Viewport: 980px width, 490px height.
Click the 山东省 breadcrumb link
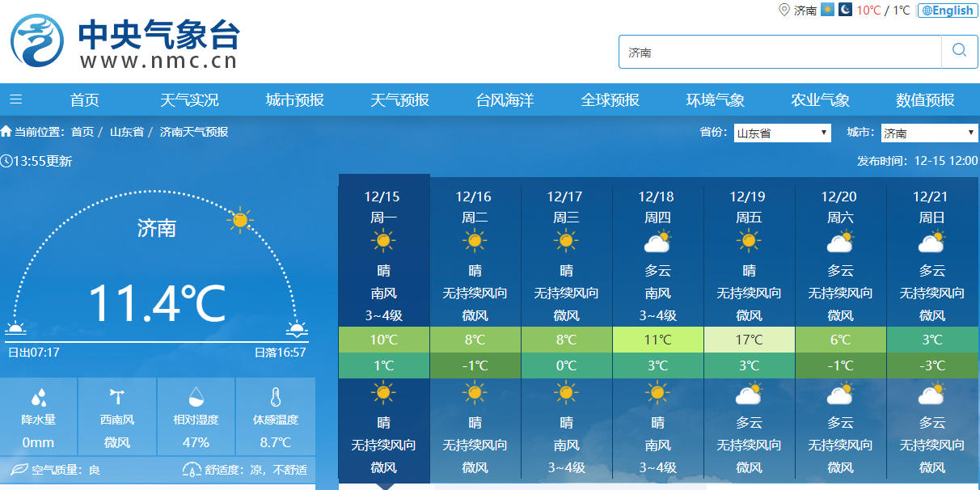coord(127,132)
